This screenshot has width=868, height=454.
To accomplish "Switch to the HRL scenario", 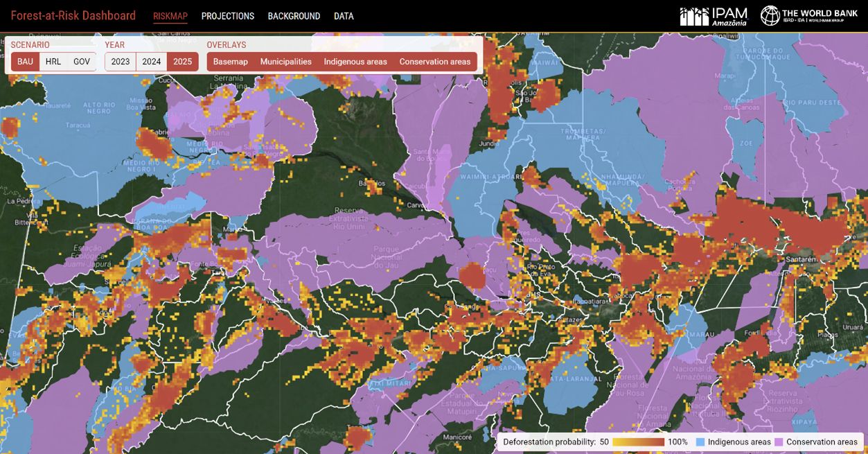I will 53,61.
